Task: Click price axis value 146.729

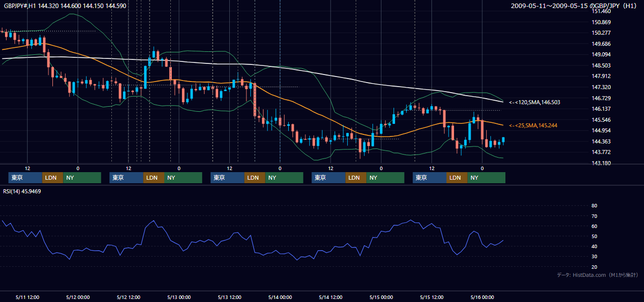Action: [601, 98]
